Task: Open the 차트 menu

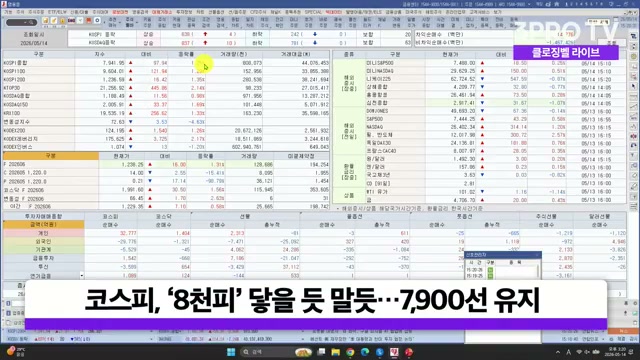Action: [200, 12]
